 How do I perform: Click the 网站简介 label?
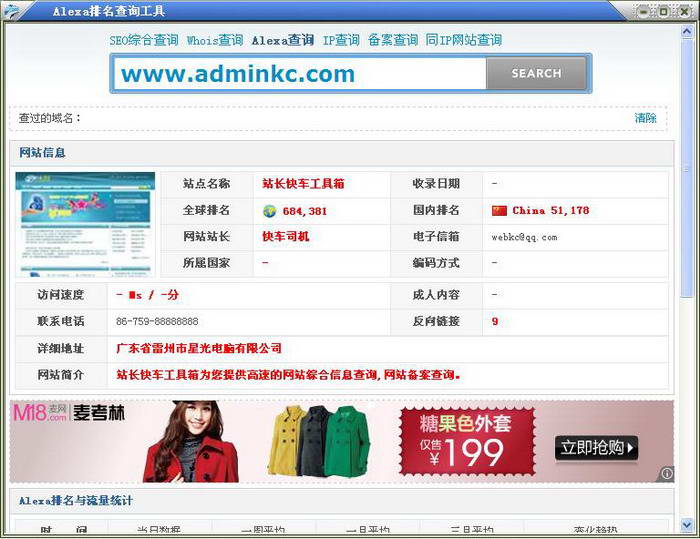(61, 375)
